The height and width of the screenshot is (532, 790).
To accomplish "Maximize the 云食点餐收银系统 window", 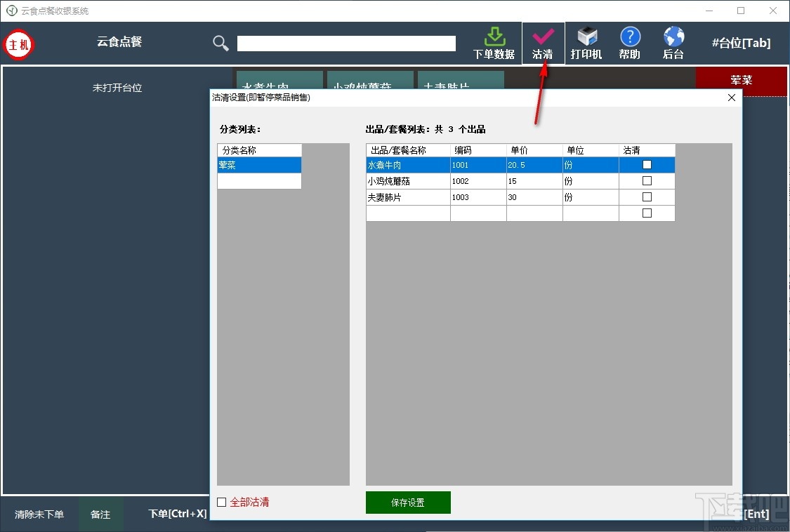I will click(x=741, y=11).
